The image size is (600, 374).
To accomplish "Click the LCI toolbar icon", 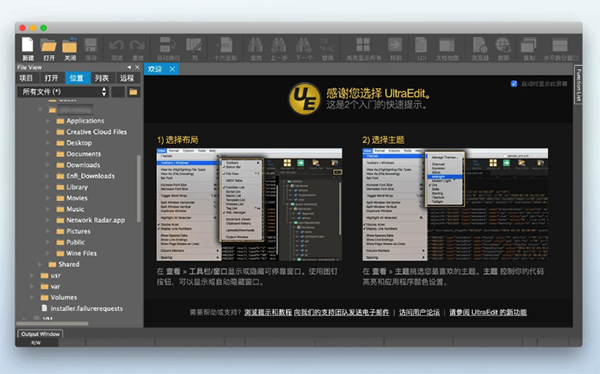I will pos(421,49).
